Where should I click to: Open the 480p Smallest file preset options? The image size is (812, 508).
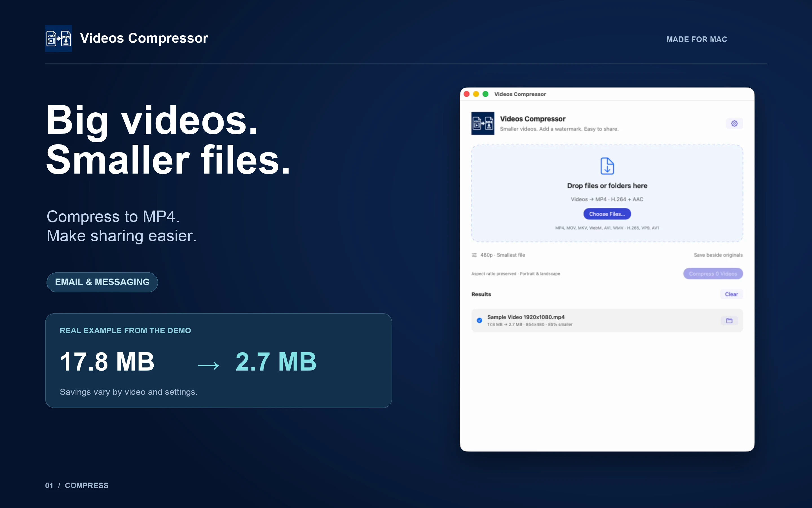click(502, 255)
